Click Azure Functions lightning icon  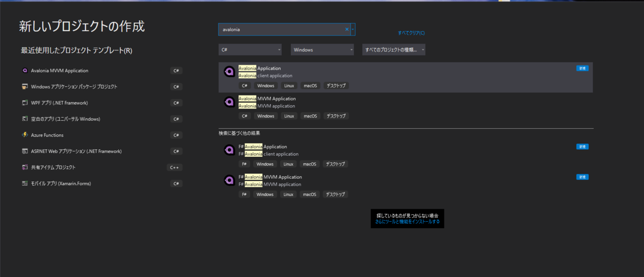25,135
